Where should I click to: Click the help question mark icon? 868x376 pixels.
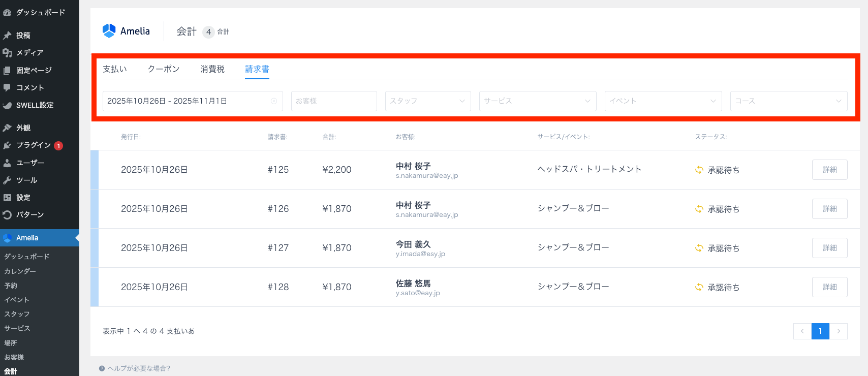point(102,368)
